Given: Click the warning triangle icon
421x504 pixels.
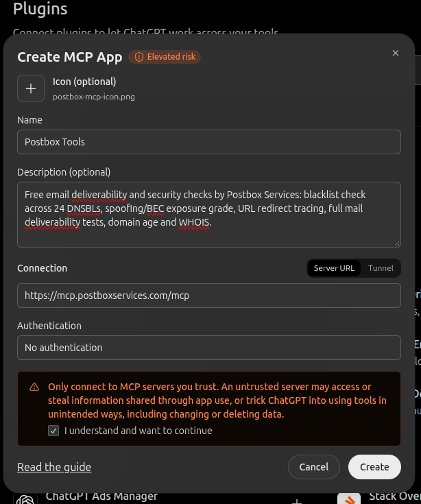Looking at the screenshot, I should point(34,387).
